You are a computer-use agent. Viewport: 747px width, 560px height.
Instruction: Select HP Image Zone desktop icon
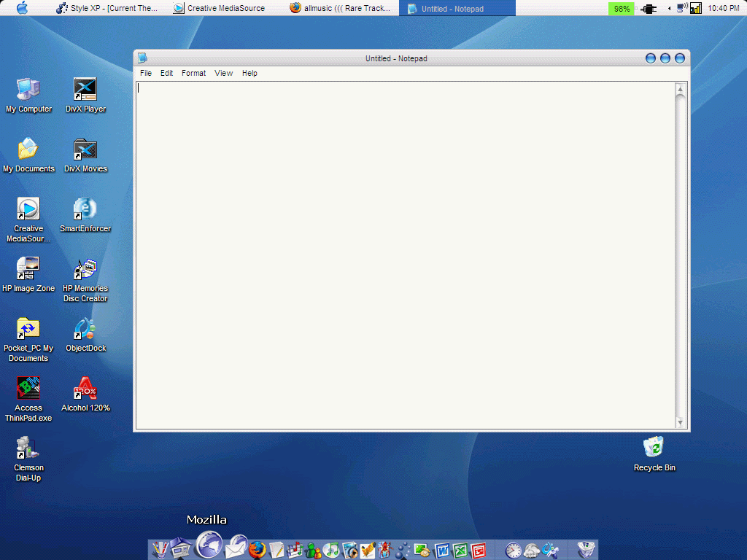click(x=28, y=275)
